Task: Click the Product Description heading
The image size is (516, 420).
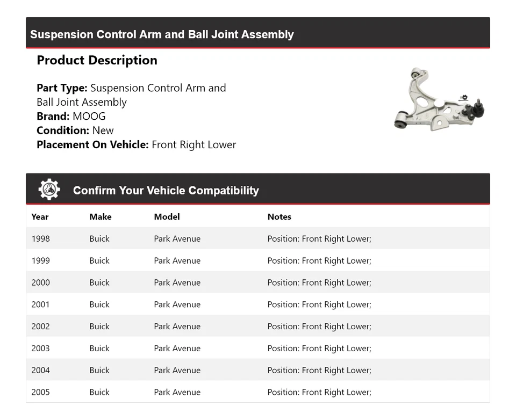Action: (97, 60)
